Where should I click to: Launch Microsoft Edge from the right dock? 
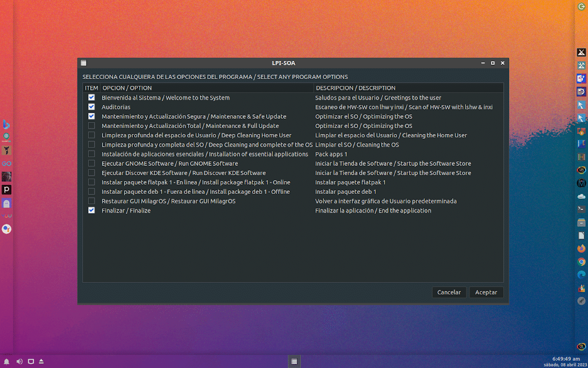[x=582, y=275]
